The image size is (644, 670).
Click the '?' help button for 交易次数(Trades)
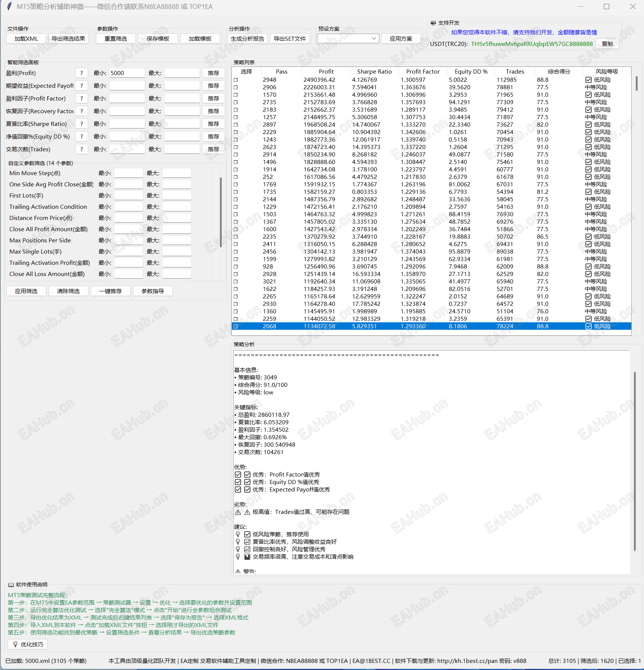[81, 149]
